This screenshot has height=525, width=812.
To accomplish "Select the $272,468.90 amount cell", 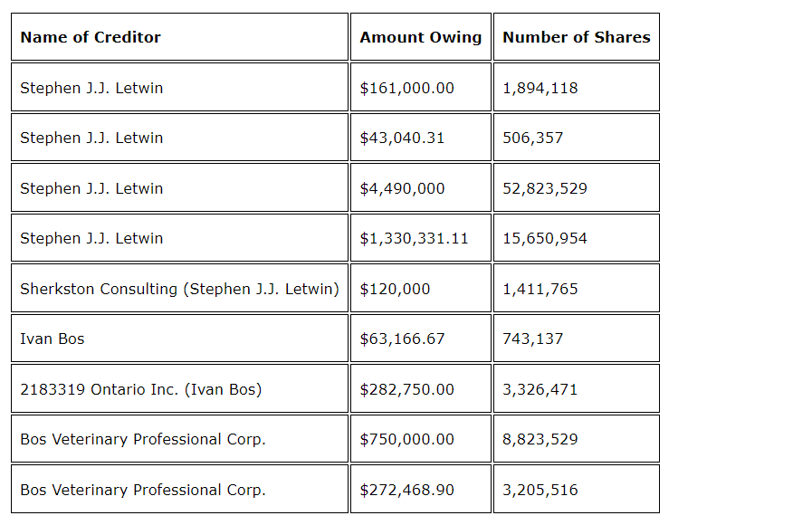I will click(x=407, y=490).
